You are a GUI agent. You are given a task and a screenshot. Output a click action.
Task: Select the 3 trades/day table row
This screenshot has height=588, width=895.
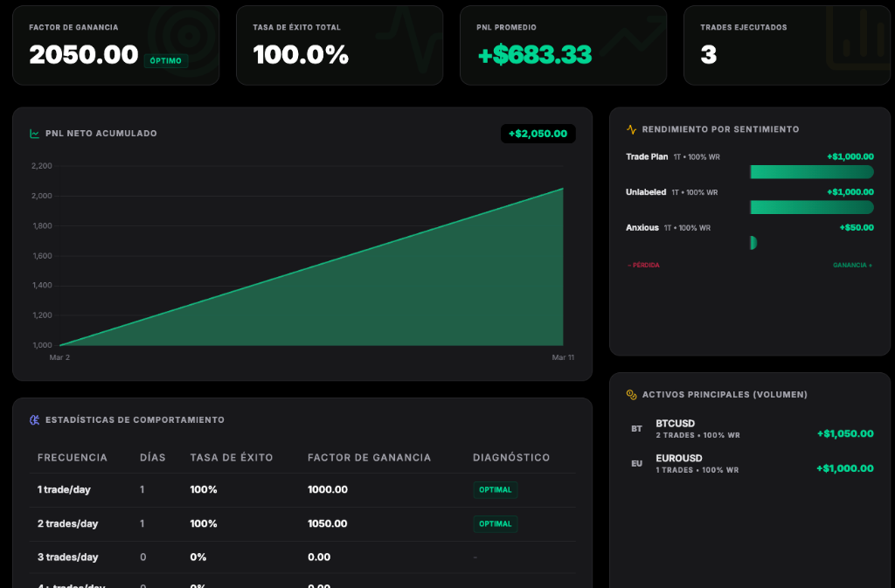coord(262,557)
